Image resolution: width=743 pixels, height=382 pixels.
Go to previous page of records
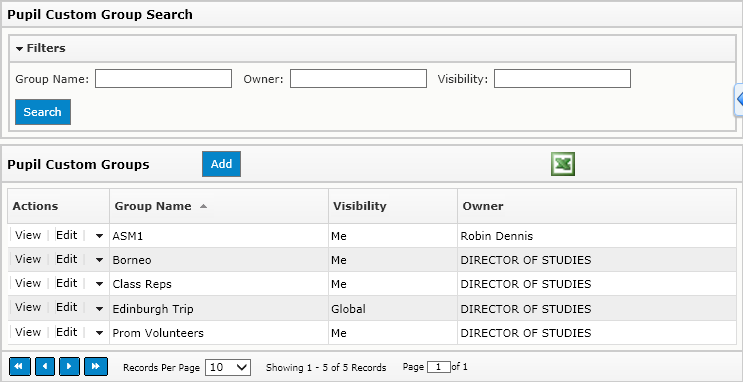click(45, 367)
